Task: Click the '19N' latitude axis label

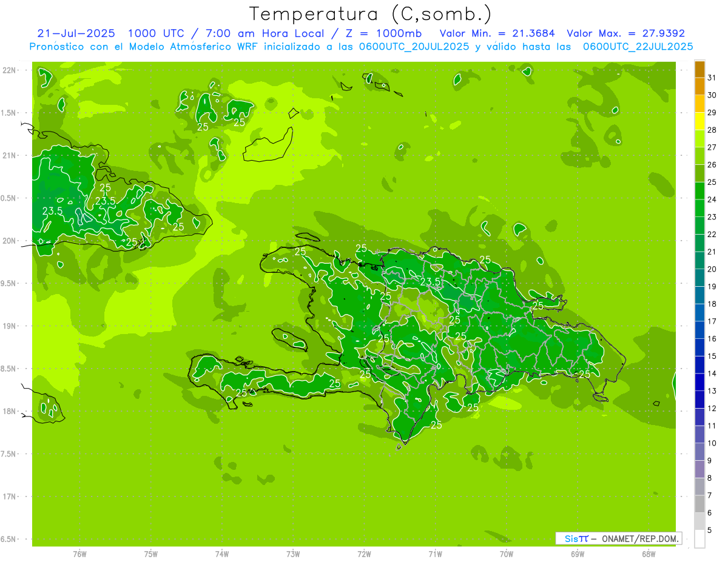Action: coord(8,326)
